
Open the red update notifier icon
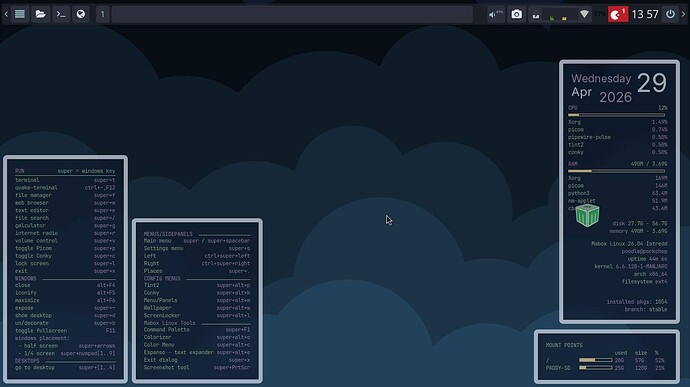pyautogui.click(x=618, y=14)
